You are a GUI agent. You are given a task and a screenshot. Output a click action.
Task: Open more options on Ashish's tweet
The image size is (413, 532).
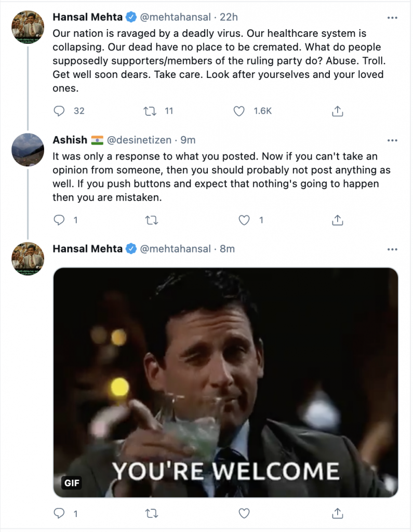392,140
